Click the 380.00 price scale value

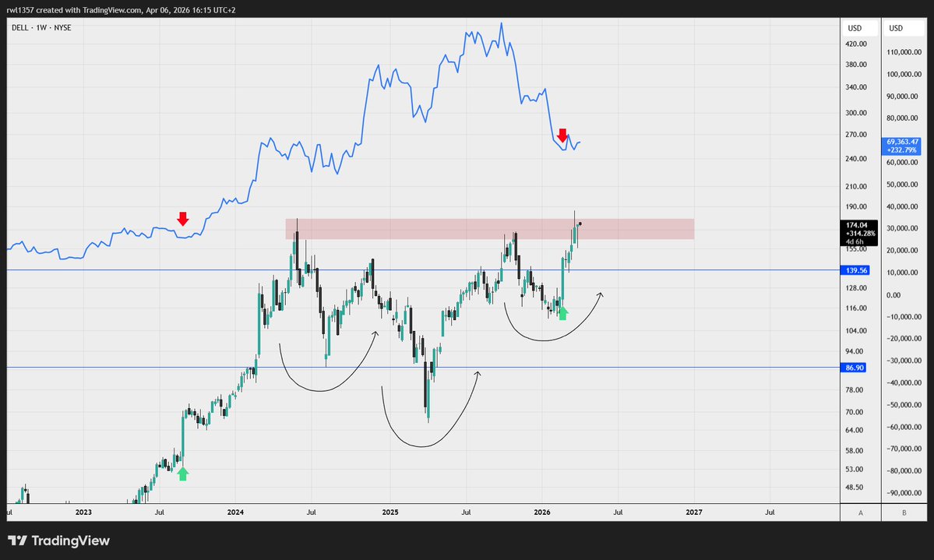tap(856, 65)
